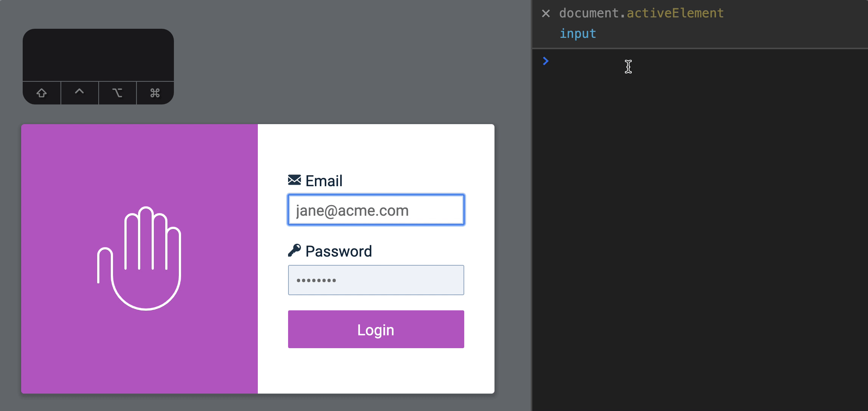Remove the document.activeElement live expression with X

click(x=546, y=14)
